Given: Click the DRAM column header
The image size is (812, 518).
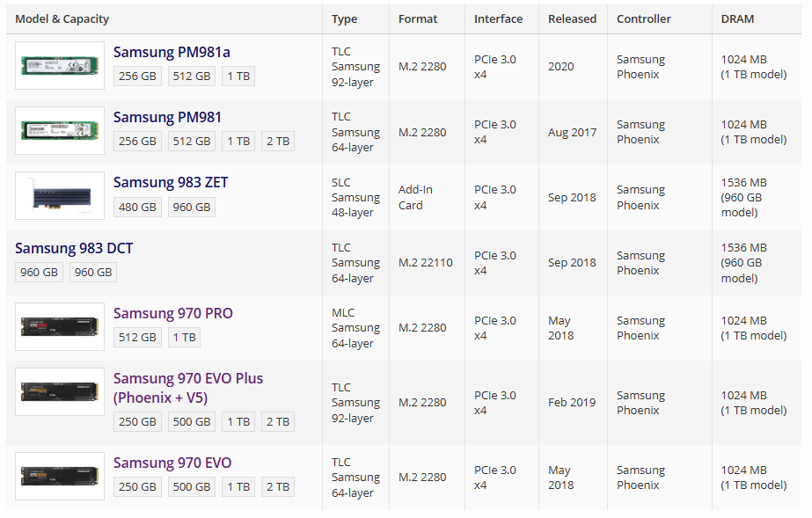Looking at the screenshot, I should [x=737, y=18].
